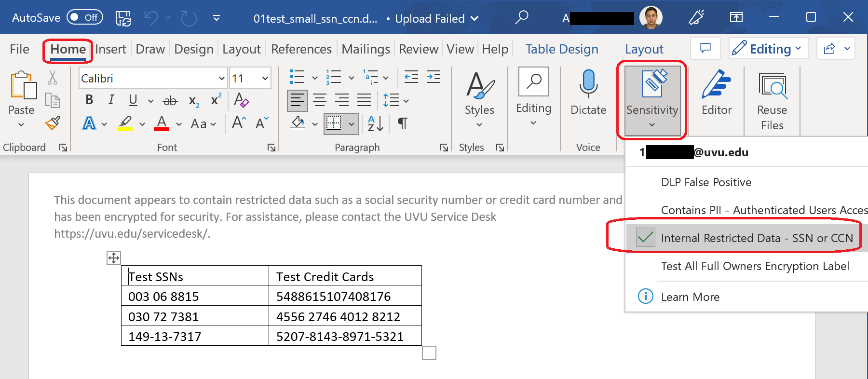Screen dimensions: 868x379
Task: Click the Format Painter brush icon
Action: point(53,123)
